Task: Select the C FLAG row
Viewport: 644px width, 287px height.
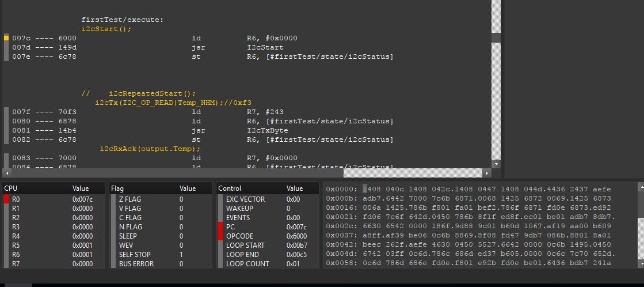Action: tap(161, 217)
